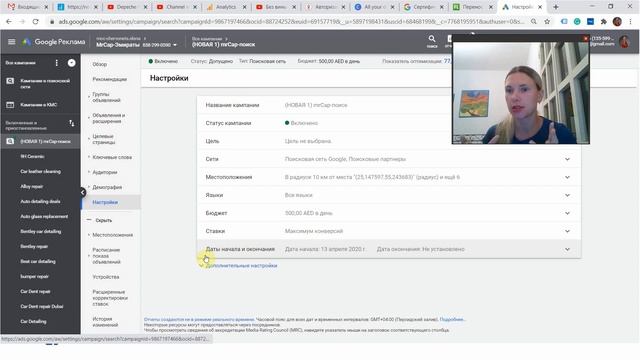Select the (НОВАЯ 1) mrCap-поиск campaign in sidebar

pyautogui.click(x=45, y=141)
